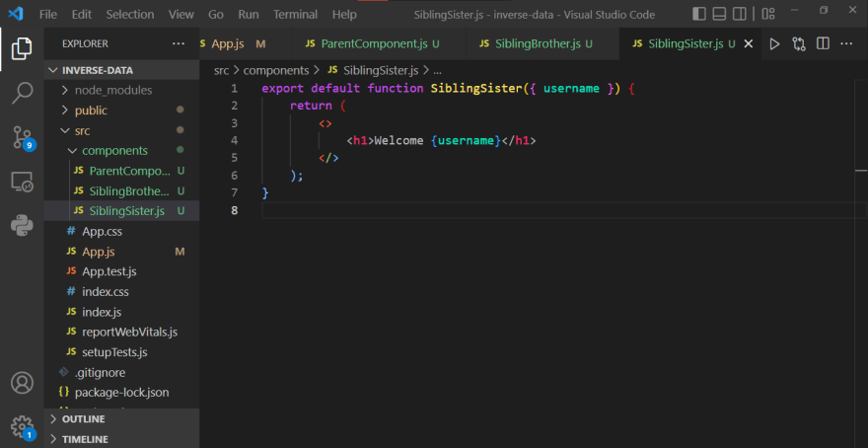Minimize the VS Code window
The width and height of the screenshot is (868, 448).
click(795, 10)
